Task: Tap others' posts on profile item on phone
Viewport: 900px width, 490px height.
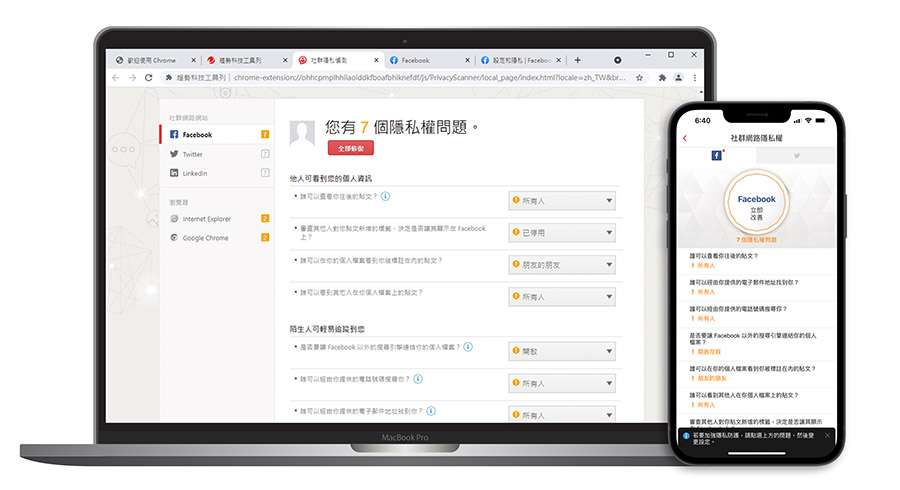Action: (757, 400)
